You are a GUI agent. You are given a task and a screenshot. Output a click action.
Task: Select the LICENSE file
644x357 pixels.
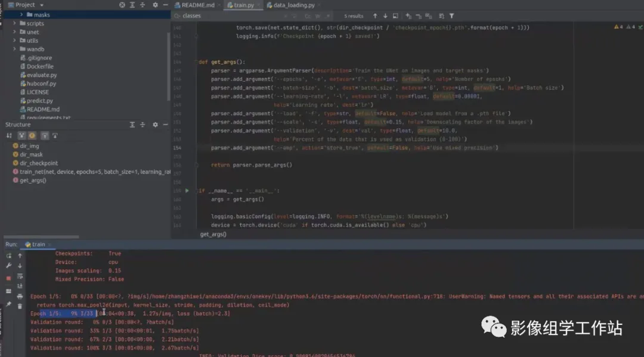[35, 92]
